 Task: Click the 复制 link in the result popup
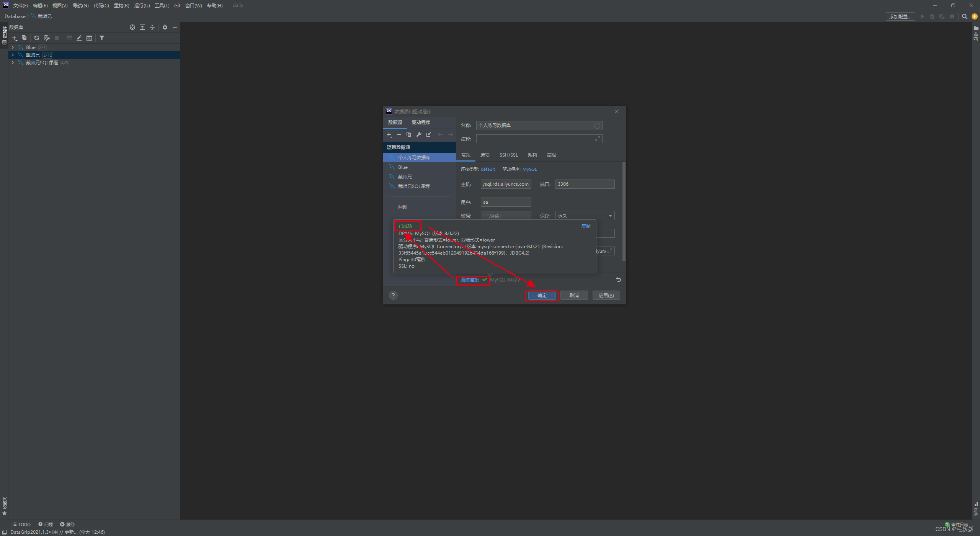point(586,226)
